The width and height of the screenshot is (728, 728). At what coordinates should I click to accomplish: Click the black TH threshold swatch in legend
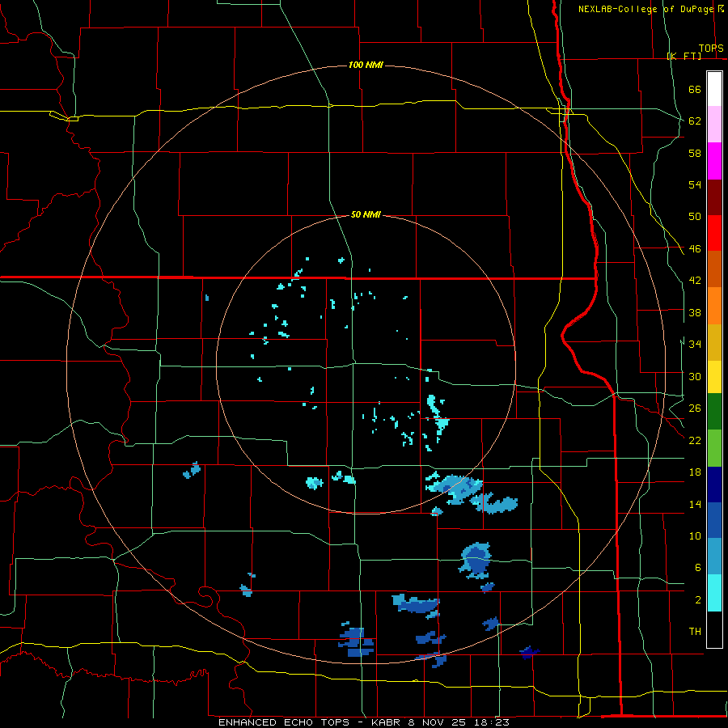pyautogui.click(x=714, y=629)
